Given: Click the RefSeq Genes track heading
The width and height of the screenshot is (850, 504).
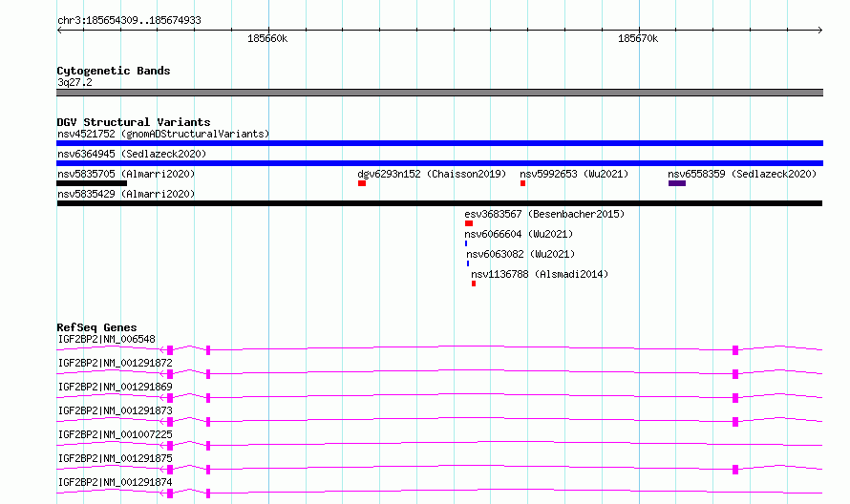Looking at the screenshot, I should (x=96, y=327).
